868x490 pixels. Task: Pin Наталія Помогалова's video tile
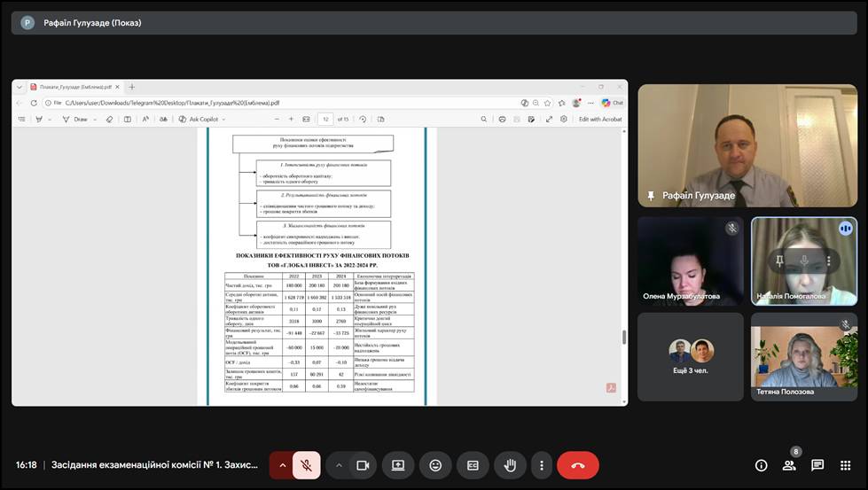(x=779, y=261)
